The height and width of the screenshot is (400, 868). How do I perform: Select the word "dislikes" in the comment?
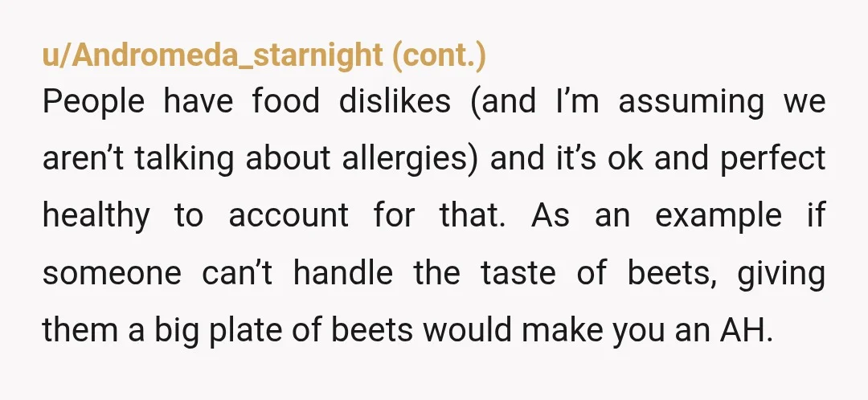pyautogui.click(x=395, y=101)
